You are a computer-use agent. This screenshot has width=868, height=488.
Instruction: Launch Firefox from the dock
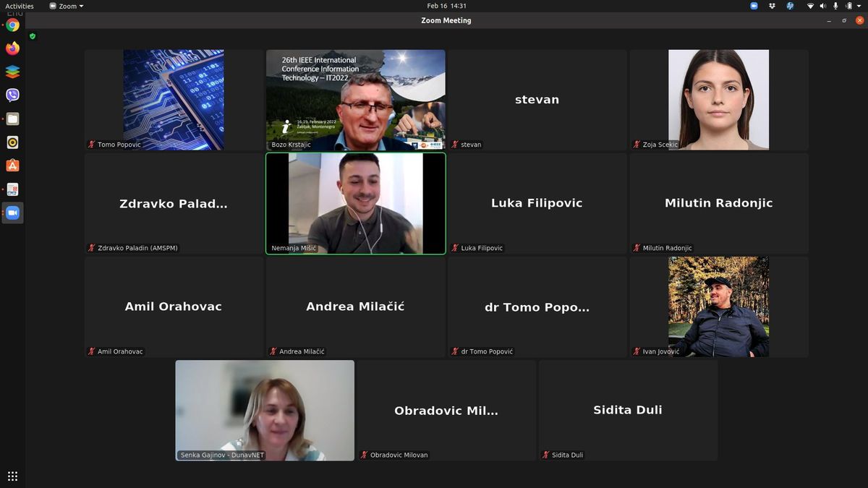tap(12, 48)
